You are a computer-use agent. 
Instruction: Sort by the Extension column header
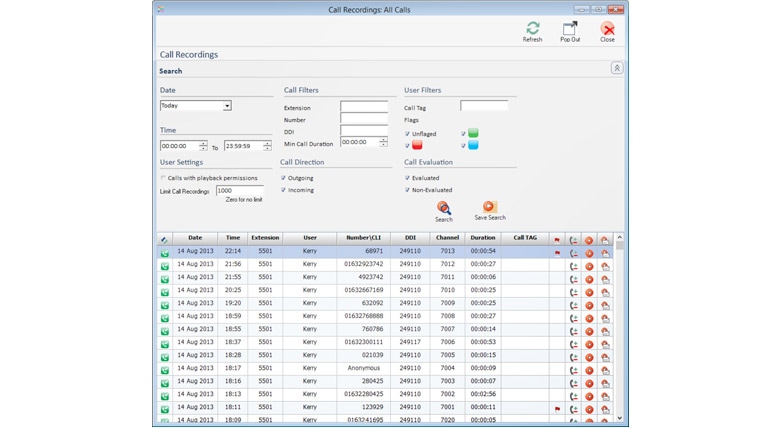pos(265,238)
